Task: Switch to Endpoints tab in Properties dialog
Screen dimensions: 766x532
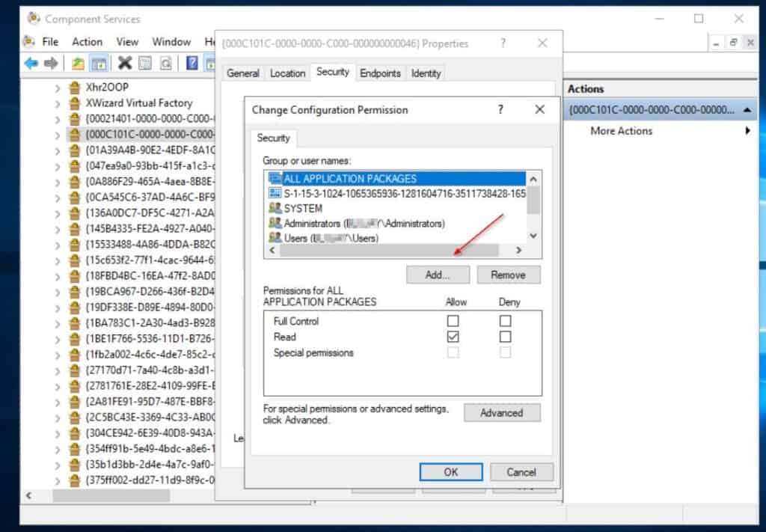Action: [x=380, y=73]
